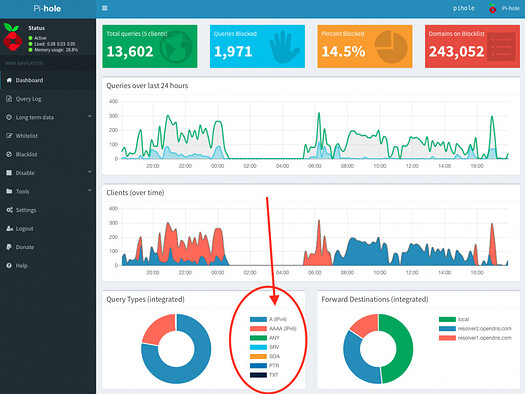Click the hamburger sidebar toggle icon
This screenshot has height=394, width=525.
click(105, 8)
